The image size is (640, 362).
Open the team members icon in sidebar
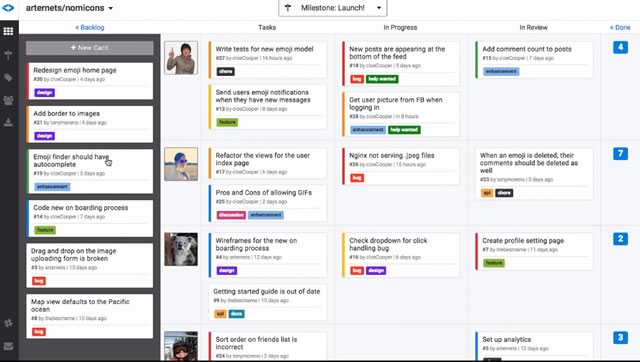tap(8, 100)
